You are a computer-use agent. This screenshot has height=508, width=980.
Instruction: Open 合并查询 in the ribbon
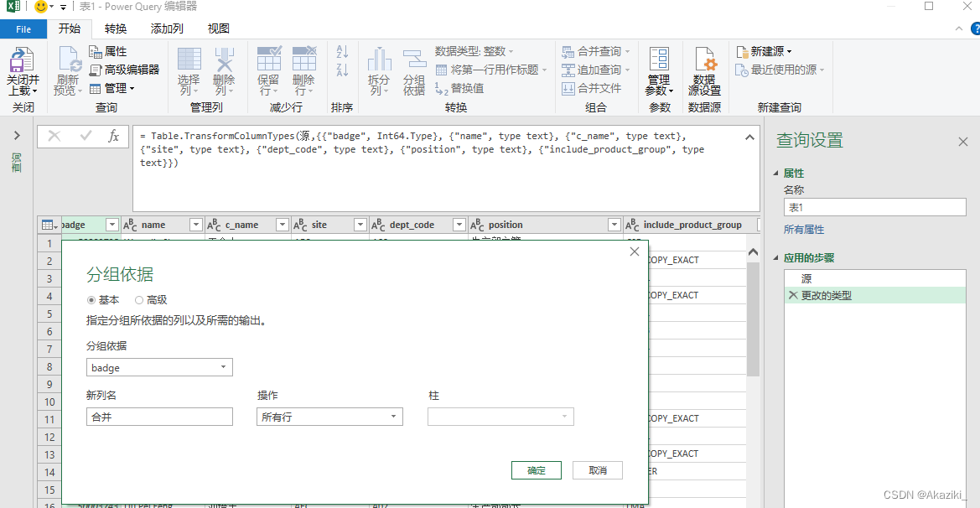(595, 50)
